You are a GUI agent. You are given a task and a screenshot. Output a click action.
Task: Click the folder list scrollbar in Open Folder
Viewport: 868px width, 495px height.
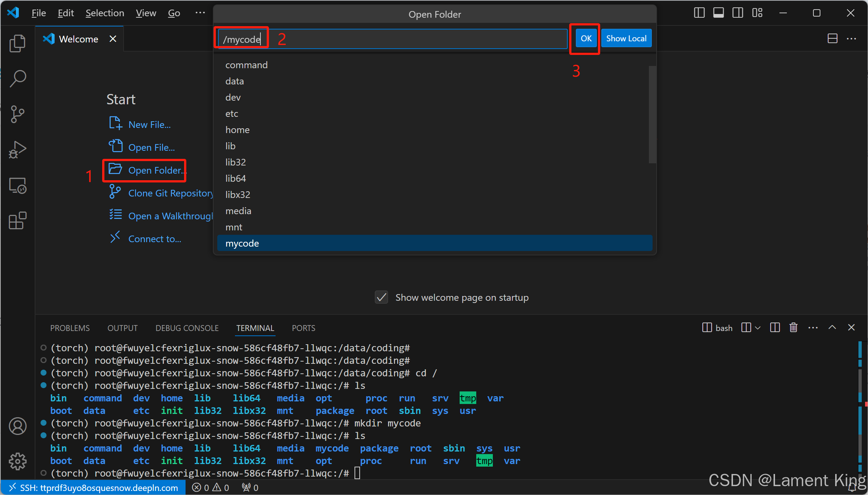(x=652, y=114)
